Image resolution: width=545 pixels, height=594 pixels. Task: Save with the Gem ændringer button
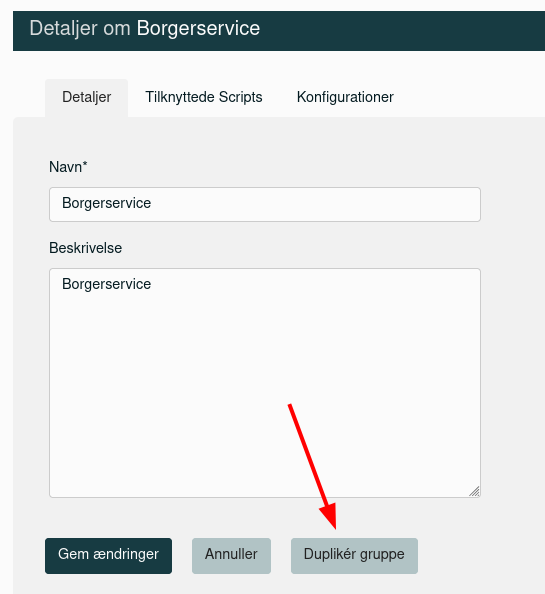pyautogui.click(x=108, y=556)
